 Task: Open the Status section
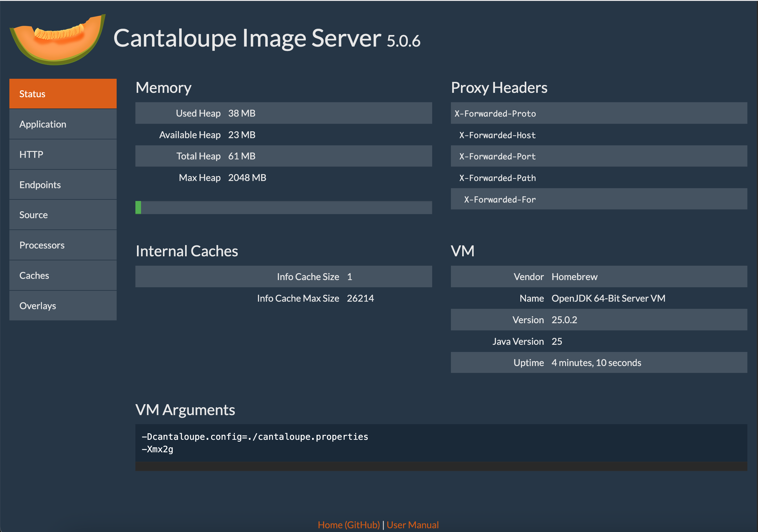click(63, 94)
